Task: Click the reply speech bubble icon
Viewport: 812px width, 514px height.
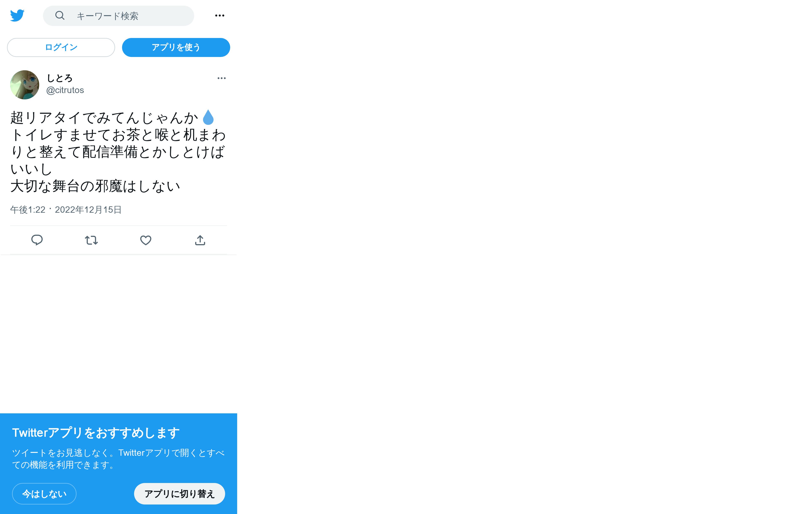Action: tap(37, 240)
